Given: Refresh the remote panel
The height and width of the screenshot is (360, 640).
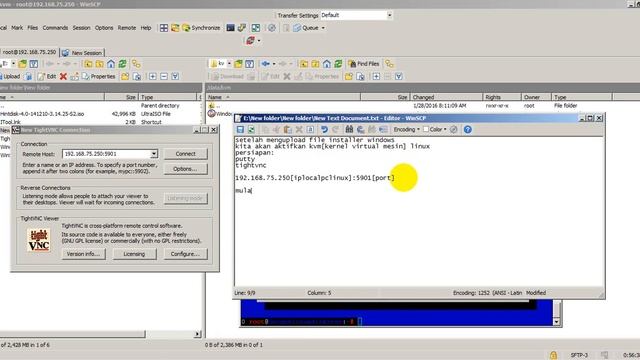Looking at the screenshot, I should tap(338, 64).
